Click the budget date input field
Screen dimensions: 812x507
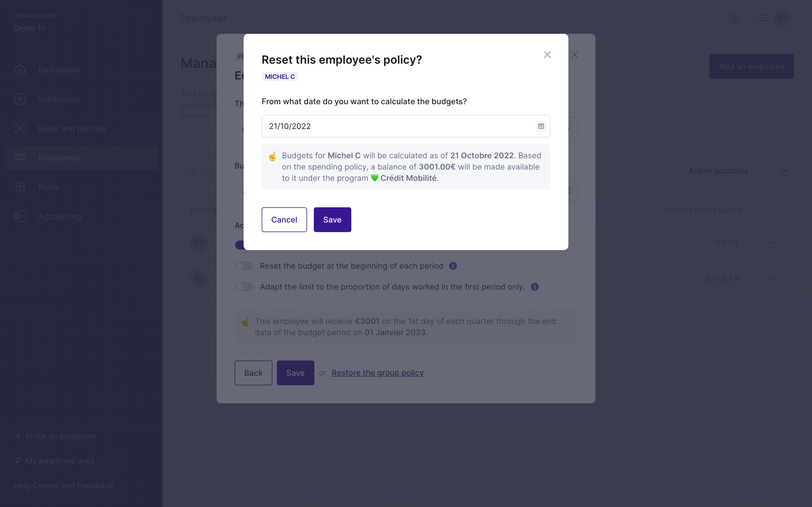396,126
